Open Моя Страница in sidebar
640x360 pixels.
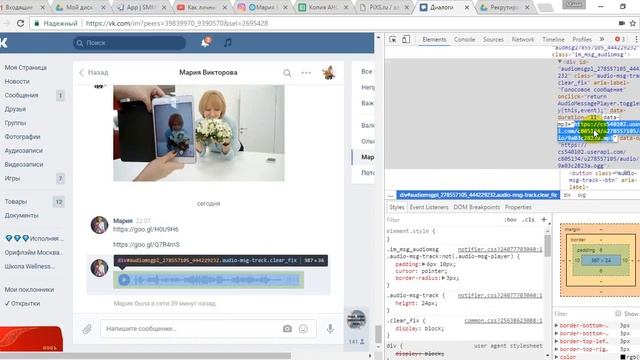25,68
